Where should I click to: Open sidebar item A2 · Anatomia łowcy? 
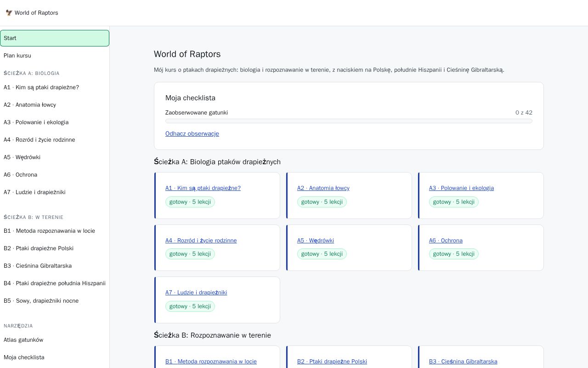point(55,105)
